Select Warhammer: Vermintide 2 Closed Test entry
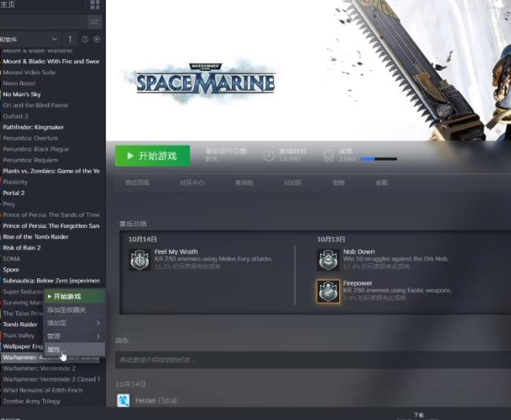511x420 pixels. [51, 379]
